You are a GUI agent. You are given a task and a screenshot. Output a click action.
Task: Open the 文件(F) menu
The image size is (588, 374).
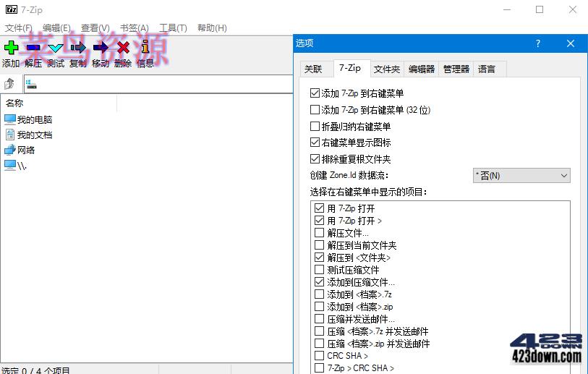pyautogui.click(x=18, y=28)
